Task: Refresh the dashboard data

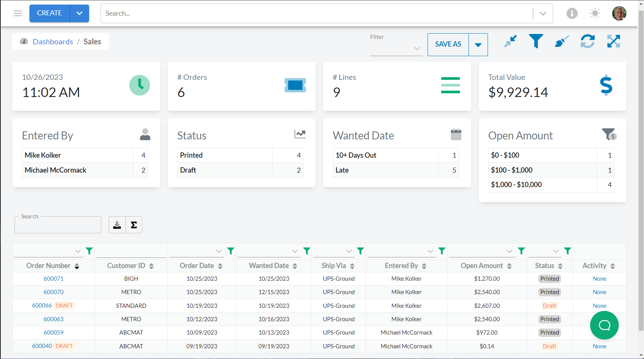Action: click(x=588, y=41)
